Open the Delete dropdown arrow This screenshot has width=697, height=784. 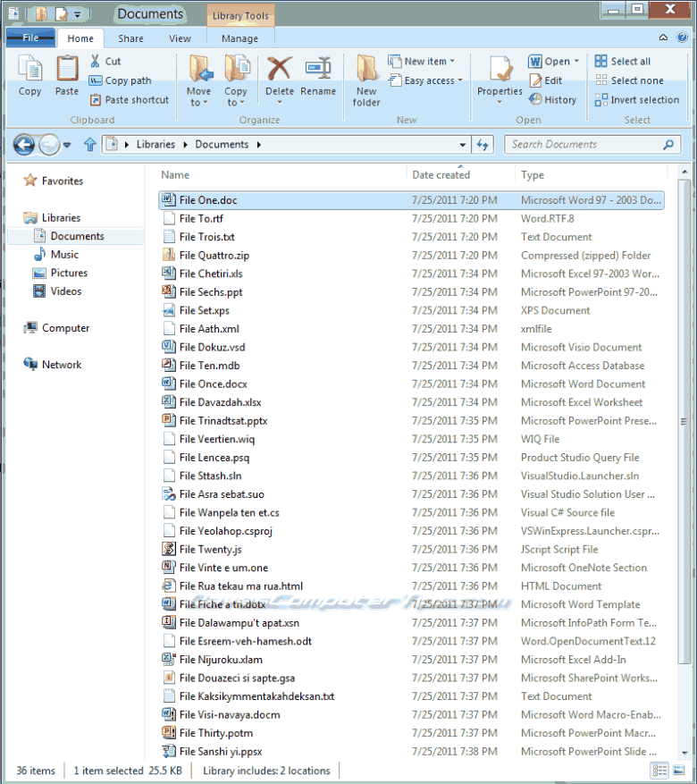pyautogui.click(x=280, y=103)
